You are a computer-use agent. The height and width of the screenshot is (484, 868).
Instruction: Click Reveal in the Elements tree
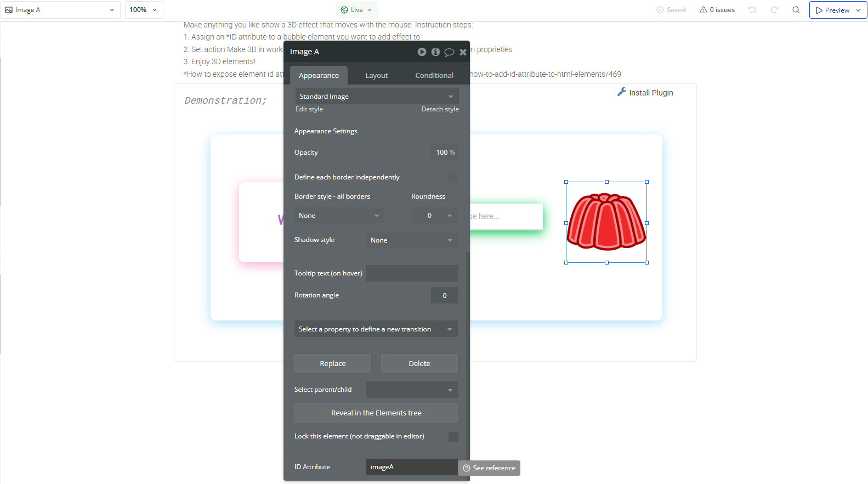pyautogui.click(x=376, y=413)
